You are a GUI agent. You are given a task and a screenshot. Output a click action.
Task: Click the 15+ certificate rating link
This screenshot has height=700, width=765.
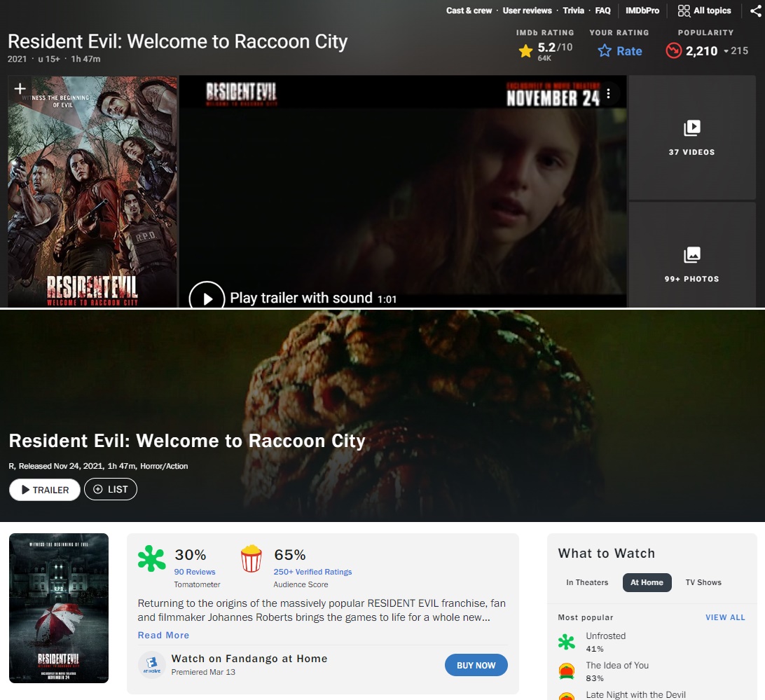(x=49, y=59)
